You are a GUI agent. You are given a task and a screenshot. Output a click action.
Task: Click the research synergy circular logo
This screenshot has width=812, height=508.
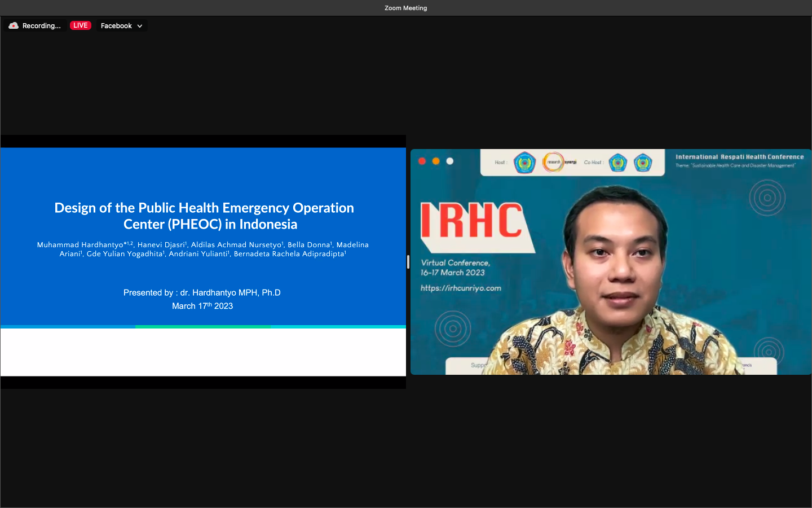click(x=554, y=162)
